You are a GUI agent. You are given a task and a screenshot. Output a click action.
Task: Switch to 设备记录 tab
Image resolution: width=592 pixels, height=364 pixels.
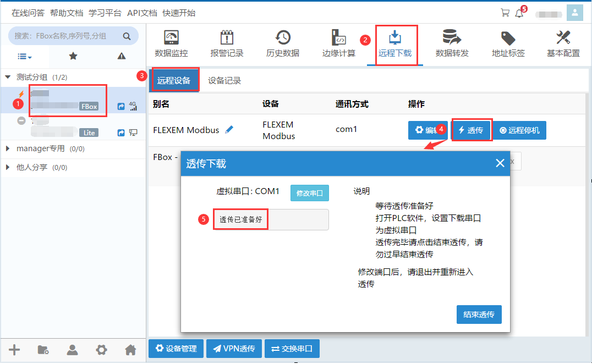(x=224, y=81)
